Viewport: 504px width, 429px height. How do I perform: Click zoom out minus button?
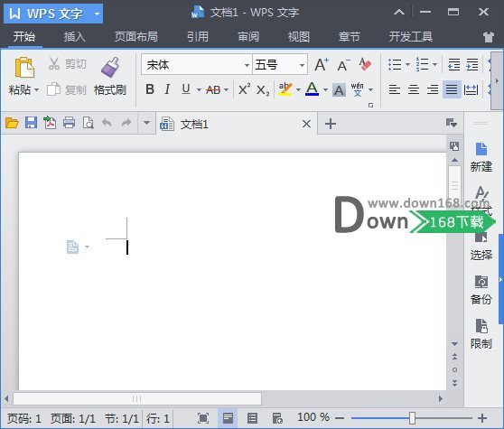pyautogui.click(x=340, y=418)
